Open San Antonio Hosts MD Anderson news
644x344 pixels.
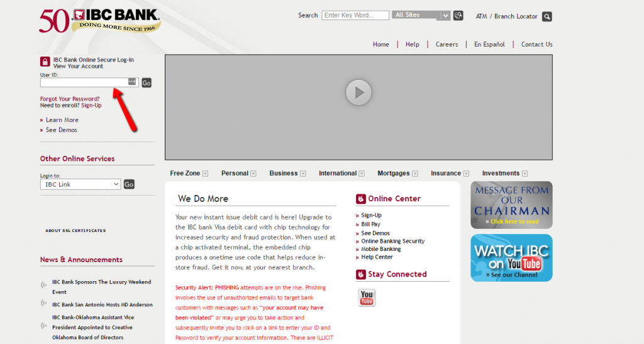point(103,304)
